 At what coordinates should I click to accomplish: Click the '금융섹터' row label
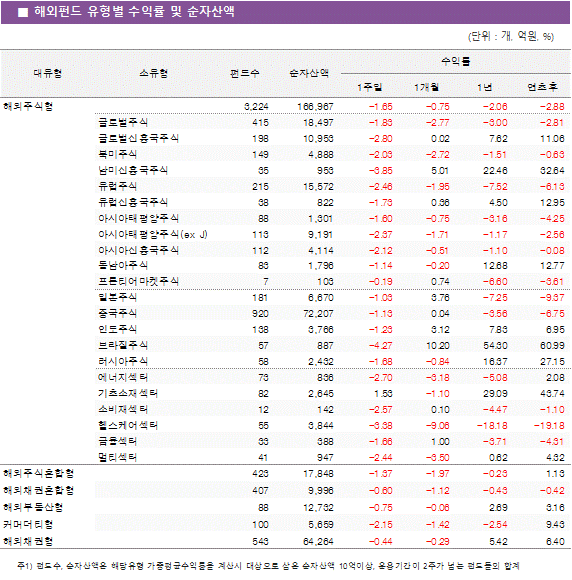point(117,441)
